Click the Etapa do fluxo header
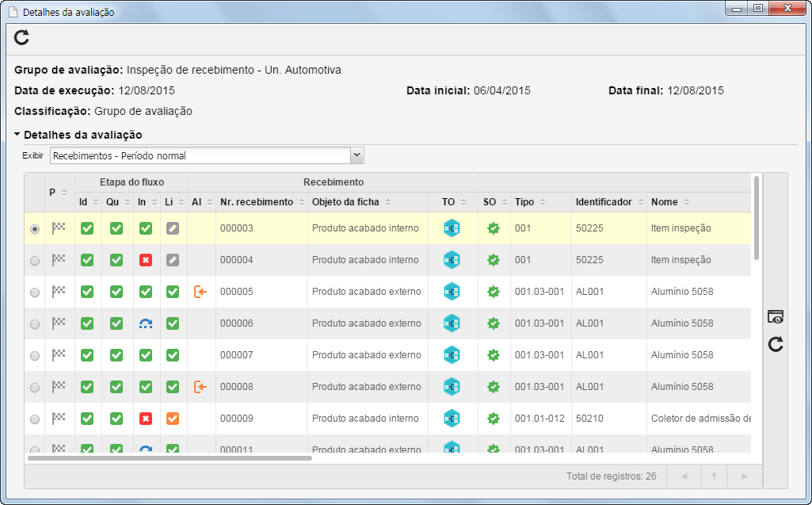 (132, 182)
